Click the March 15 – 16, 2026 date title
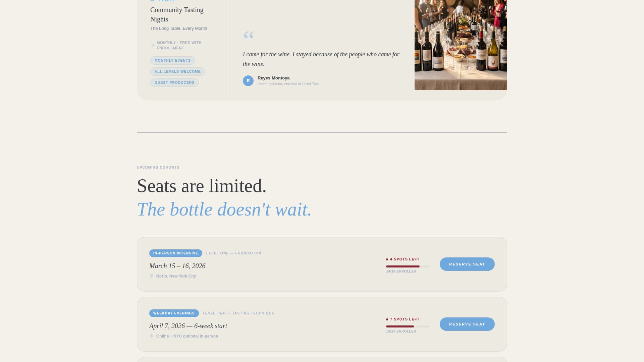 click(177, 266)
